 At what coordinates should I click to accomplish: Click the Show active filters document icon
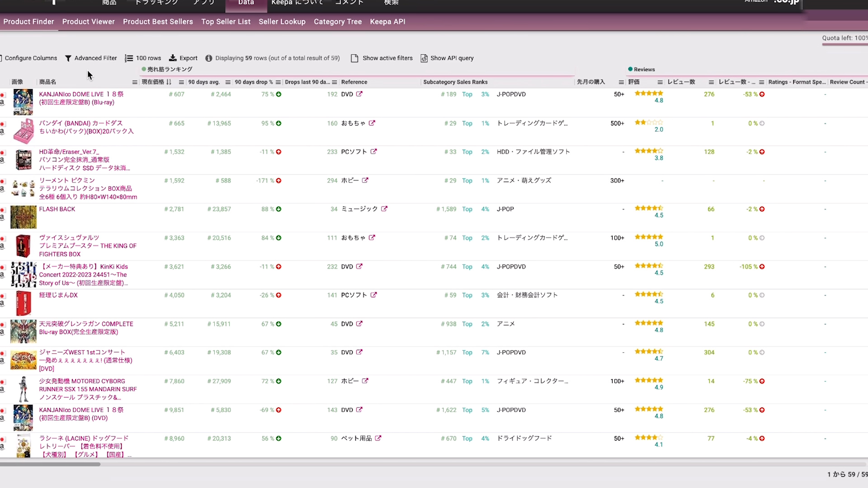click(x=354, y=58)
